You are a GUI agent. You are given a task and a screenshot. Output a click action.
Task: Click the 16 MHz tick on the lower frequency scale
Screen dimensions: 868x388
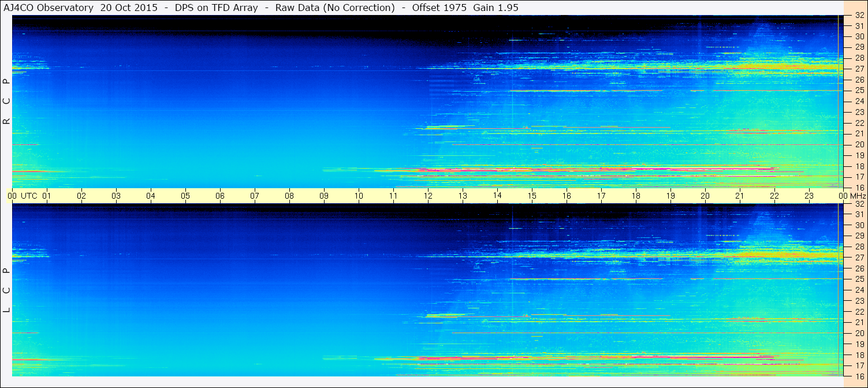[x=859, y=376]
